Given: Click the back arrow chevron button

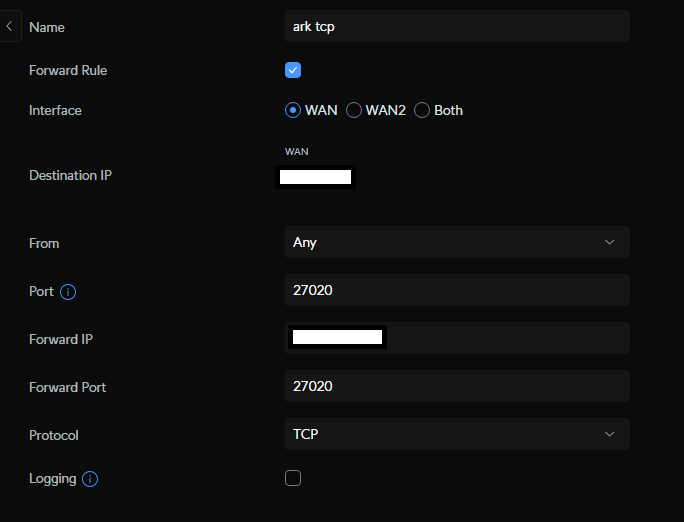Looking at the screenshot, I should pos(10,27).
